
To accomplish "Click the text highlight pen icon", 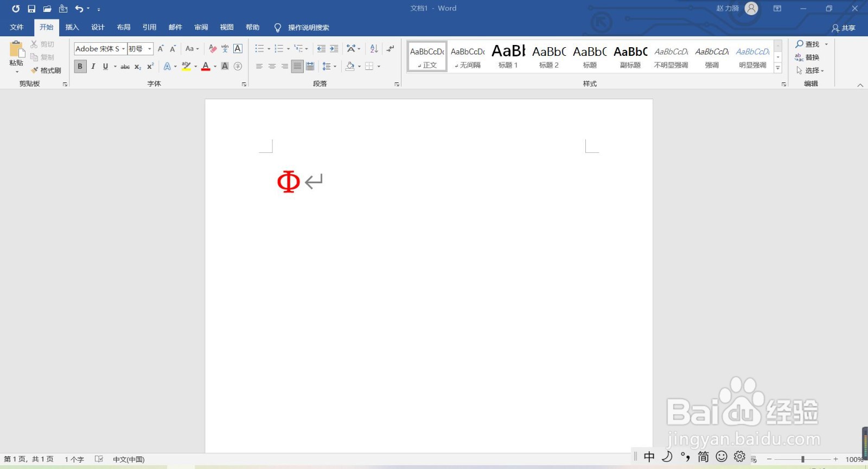I will (186, 67).
